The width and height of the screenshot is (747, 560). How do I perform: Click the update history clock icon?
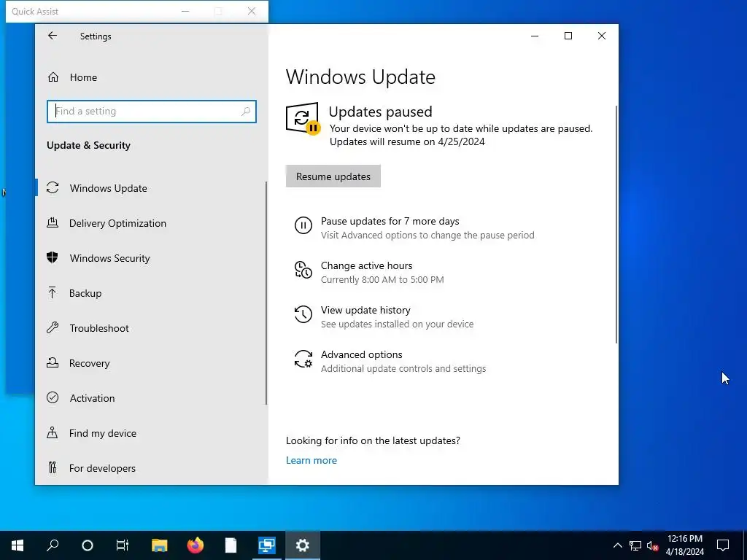(x=303, y=314)
